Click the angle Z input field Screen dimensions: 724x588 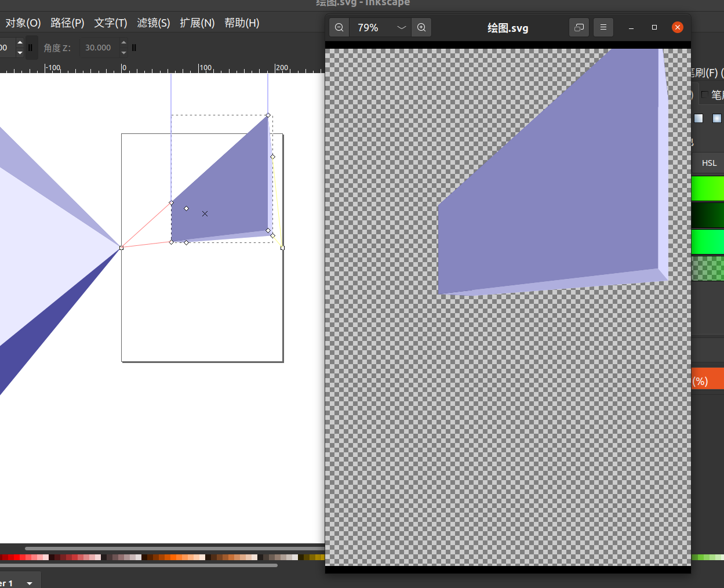tap(99, 48)
